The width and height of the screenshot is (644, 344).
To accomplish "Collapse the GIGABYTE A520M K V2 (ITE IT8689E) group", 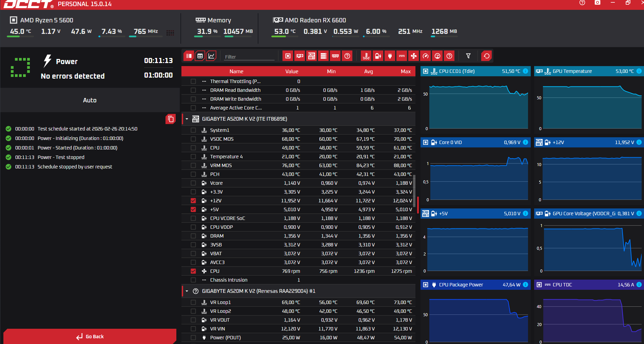I will coord(187,119).
